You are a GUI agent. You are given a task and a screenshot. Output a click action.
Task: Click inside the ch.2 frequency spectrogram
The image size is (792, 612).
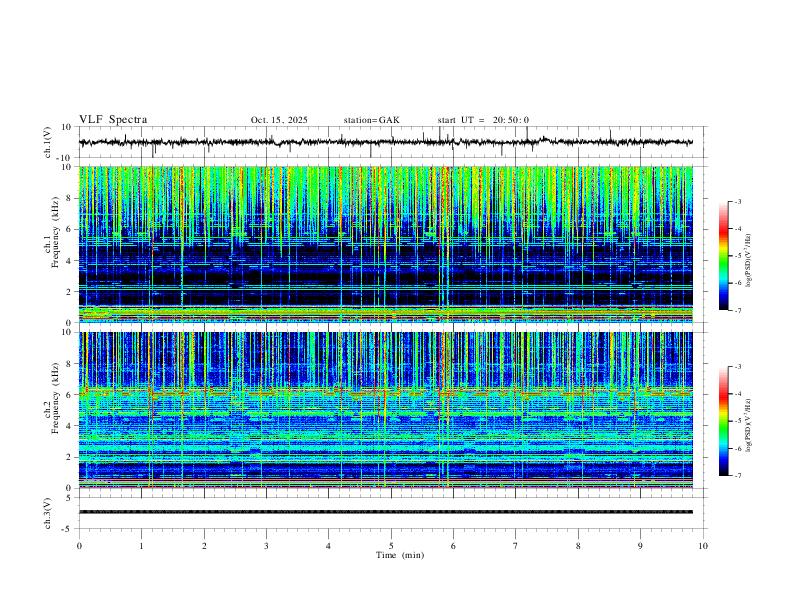click(x=386, y=410)
